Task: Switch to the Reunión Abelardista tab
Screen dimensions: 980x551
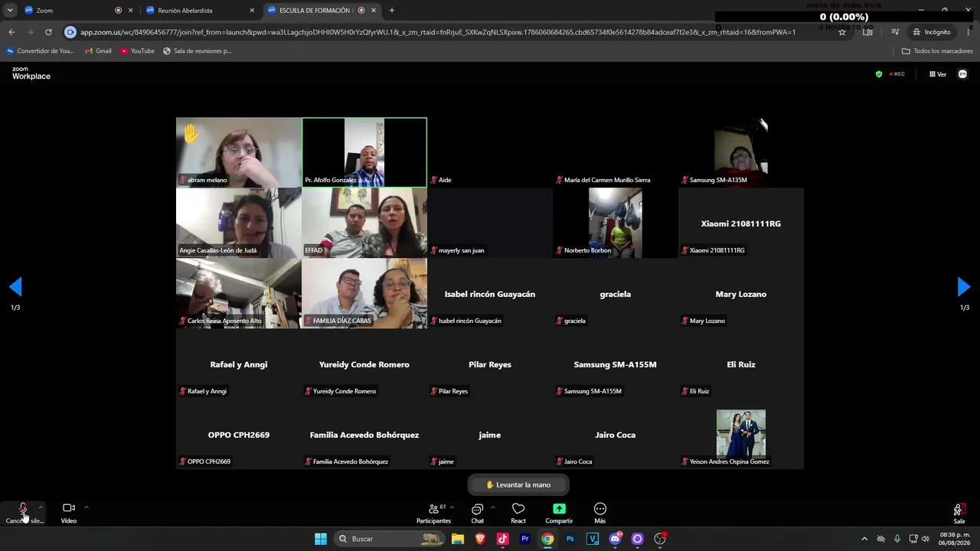Action: click(x=201, y=11)
